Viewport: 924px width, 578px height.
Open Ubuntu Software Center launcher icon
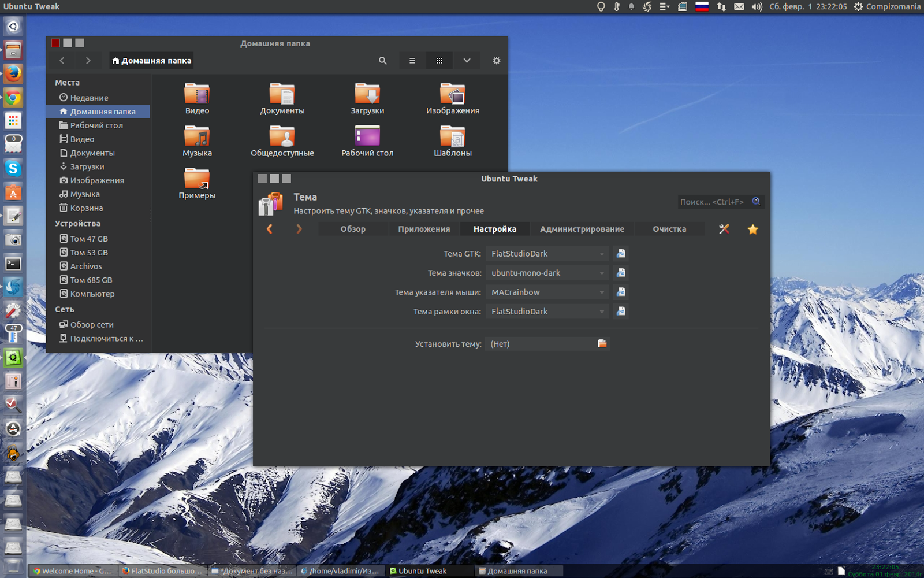(13, 192)
